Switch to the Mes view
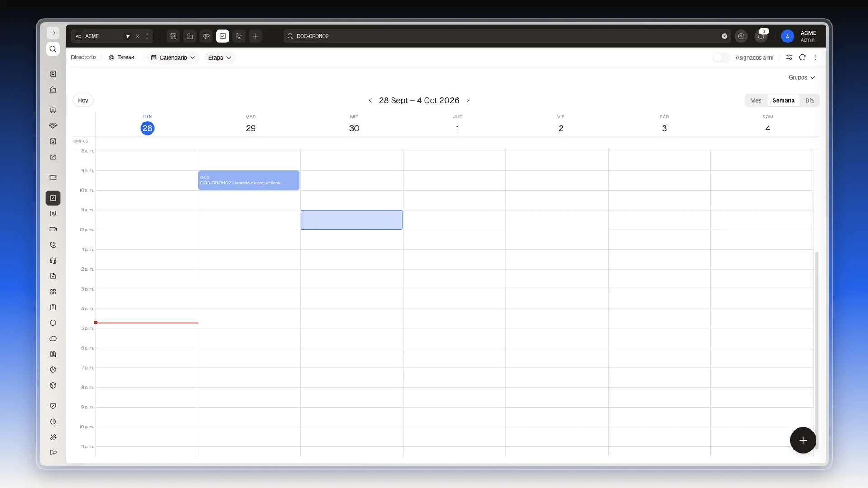Image resolution: width=868 pixels, height=488 pixels. 756,100
